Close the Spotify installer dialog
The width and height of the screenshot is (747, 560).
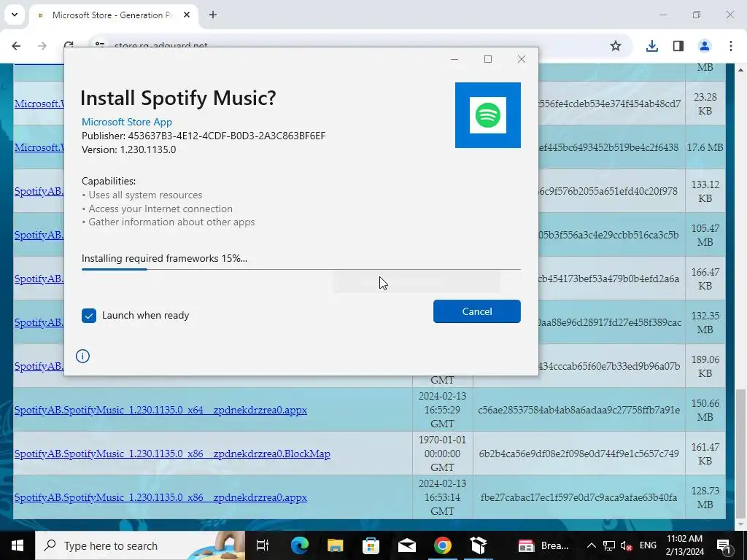[521, 59]
